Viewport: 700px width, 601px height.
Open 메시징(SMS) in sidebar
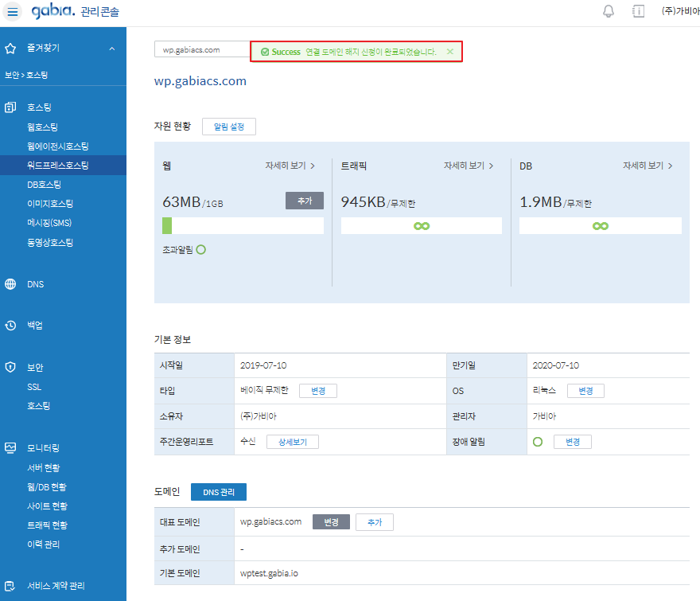(49, 223)
